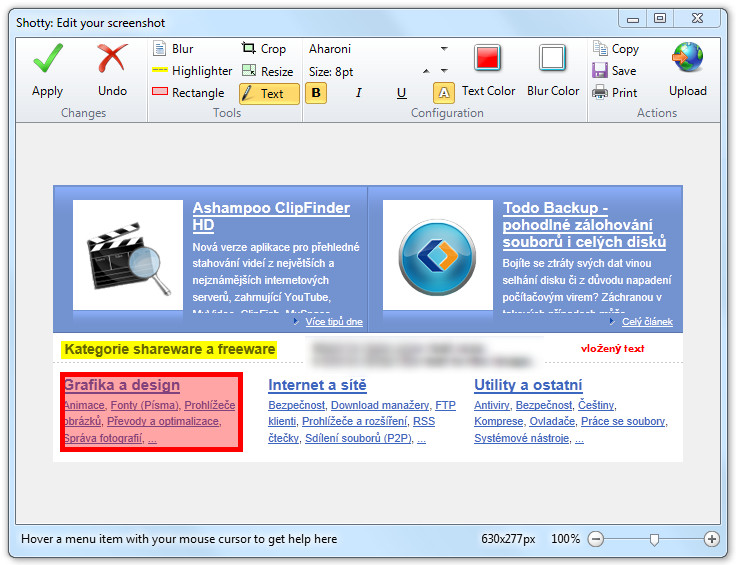Click the Správa fotografií link
736x565 pixels.
(103, 438)
